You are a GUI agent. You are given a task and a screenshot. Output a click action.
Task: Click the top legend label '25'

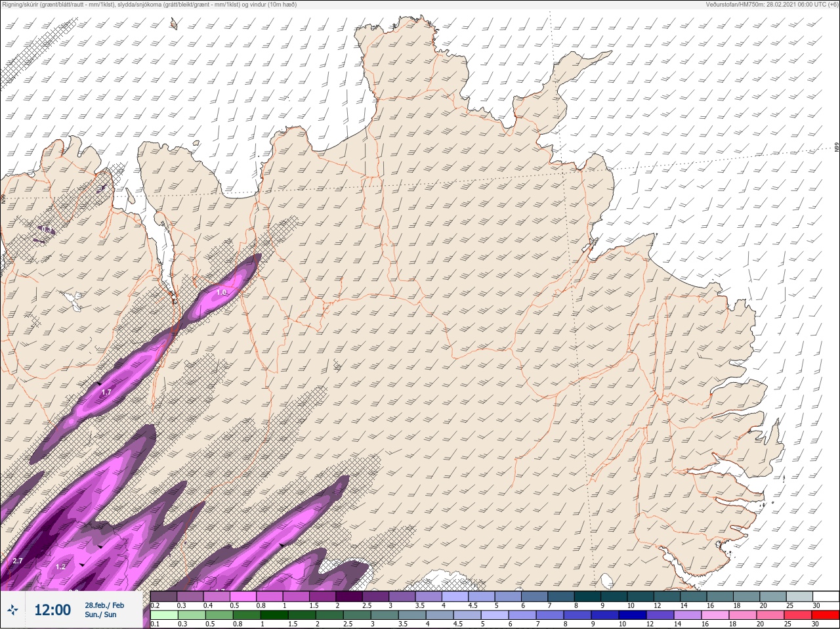(x=789, y=605)
